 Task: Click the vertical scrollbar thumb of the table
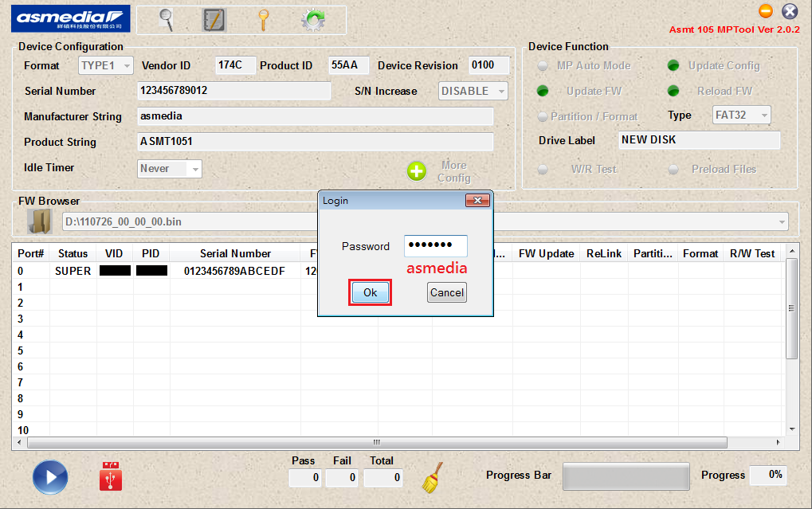click(x=791, y=308)
